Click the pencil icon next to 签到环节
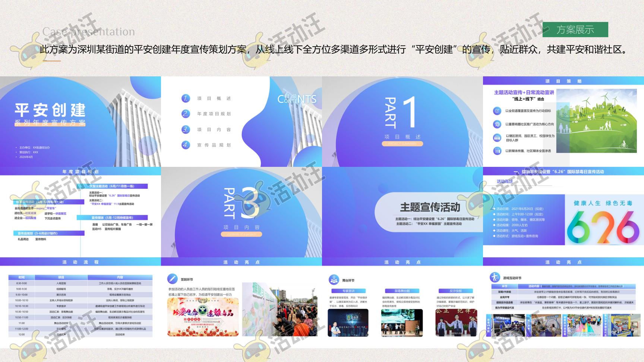This screenshot has height=362, width=644. pos(173,279)
